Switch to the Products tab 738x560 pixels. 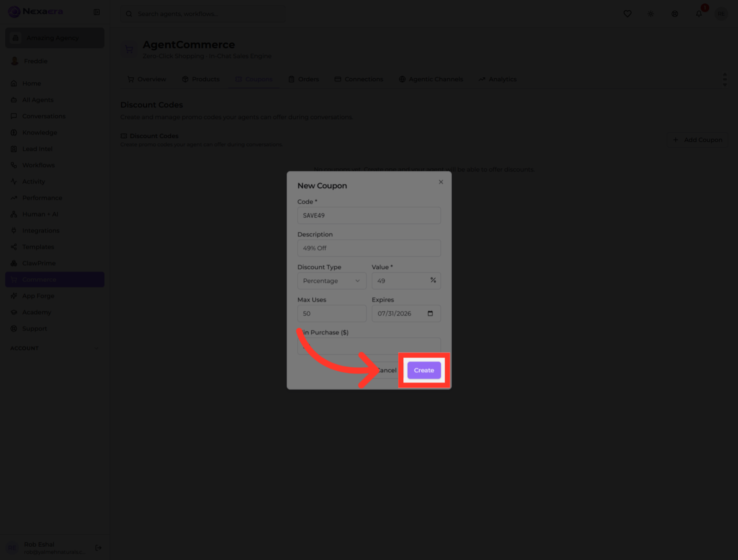201,79
